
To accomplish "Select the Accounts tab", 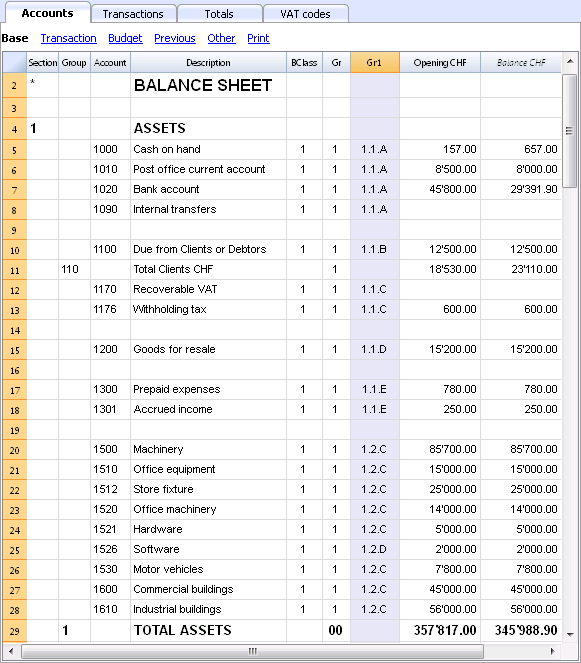I will (x=47, y=13).
